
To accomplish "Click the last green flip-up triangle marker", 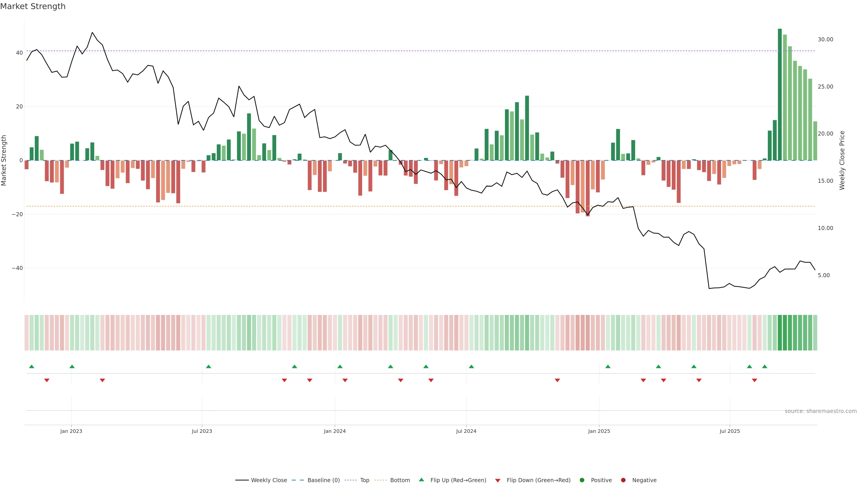I will pos(764,366).
